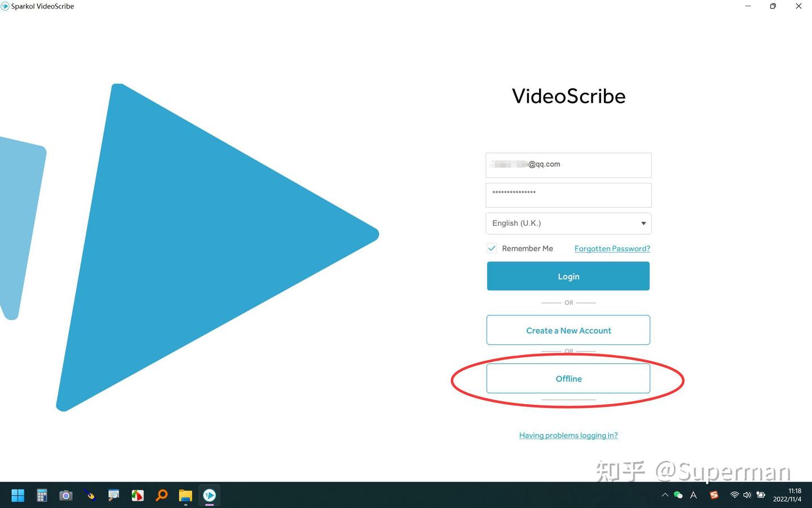Viewport: 812px width, 508px height.
Task: Minimize the Sparkol VideoScribe window
Action: [748, 6]
